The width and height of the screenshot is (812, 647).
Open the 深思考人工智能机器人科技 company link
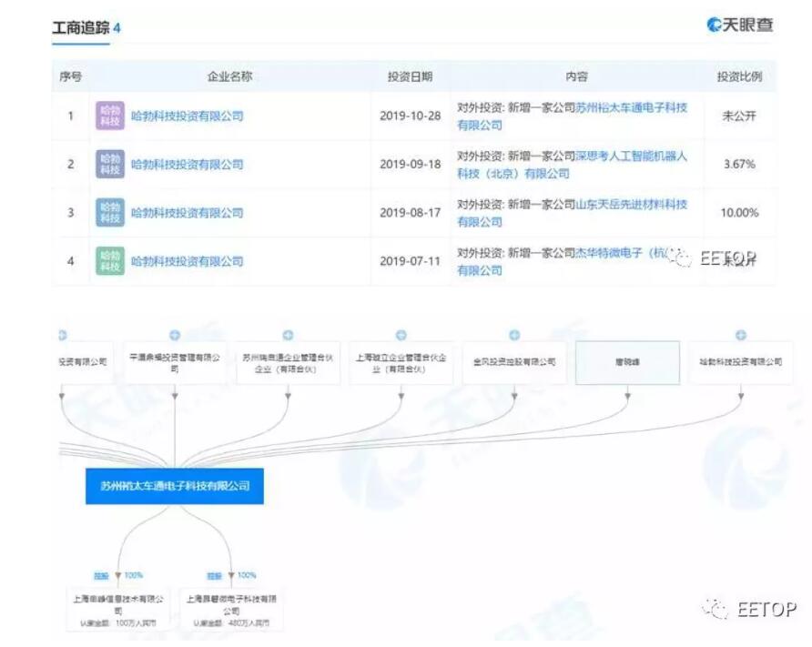(x=573, y=165)
